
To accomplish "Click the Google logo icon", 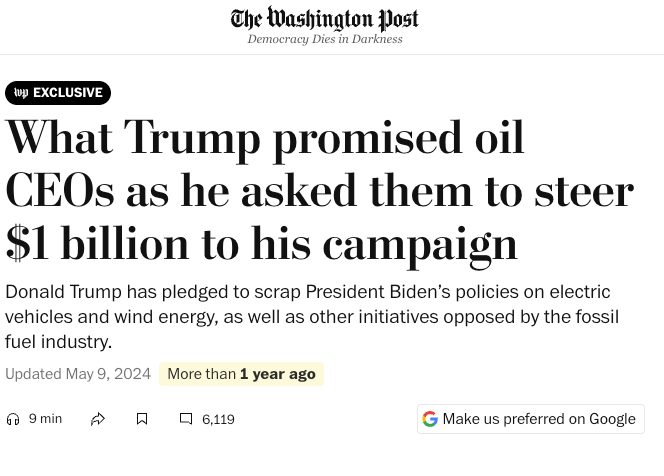I will 430,419.
